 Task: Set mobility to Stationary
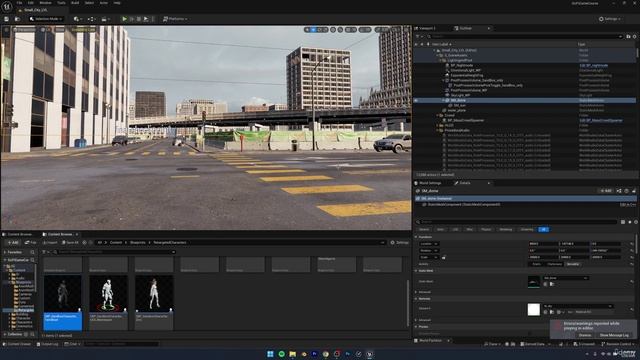pos(554,264)
